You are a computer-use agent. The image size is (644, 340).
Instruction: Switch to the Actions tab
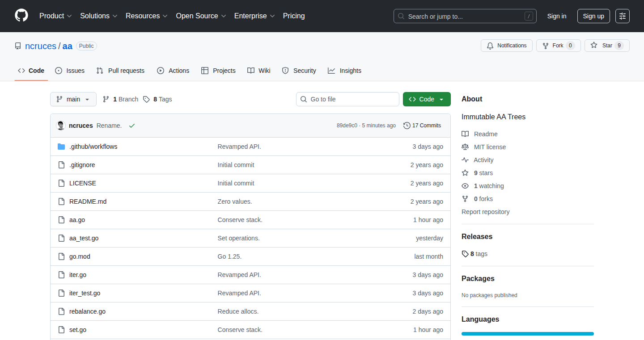coord(173,71)
